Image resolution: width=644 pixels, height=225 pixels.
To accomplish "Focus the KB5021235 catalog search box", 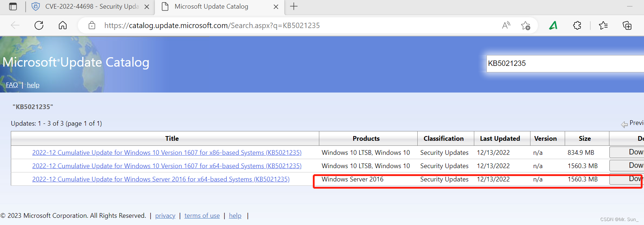I will point(565,63).
